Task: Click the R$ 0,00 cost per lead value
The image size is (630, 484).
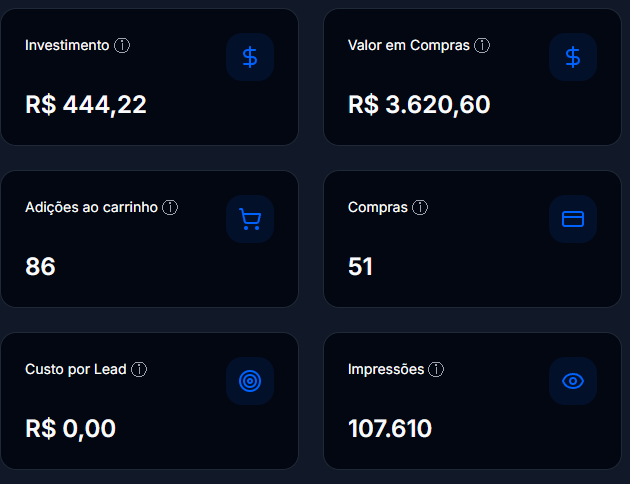Action: click(70, 428)
